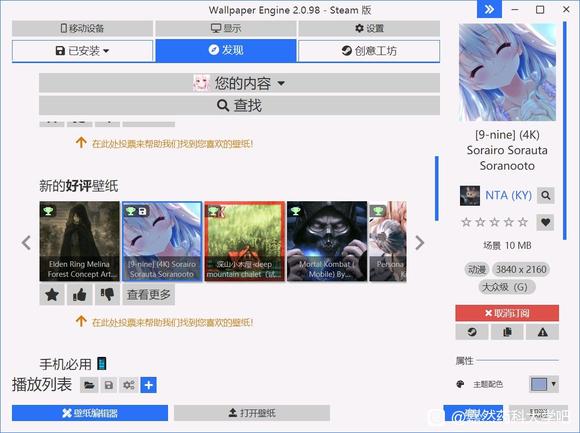Open the 设置 tab
Image resolution: width=580 pixels, height=433 pixels.
(369, 28)
